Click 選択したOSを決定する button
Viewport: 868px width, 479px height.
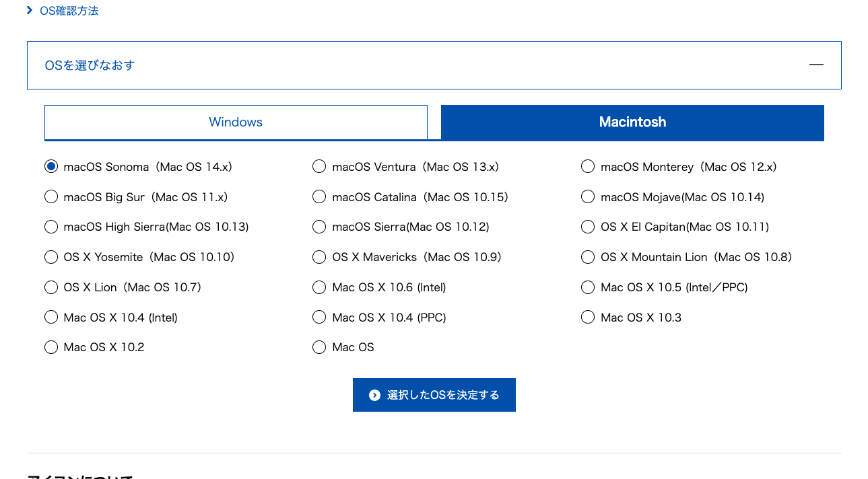click(434, 395)
